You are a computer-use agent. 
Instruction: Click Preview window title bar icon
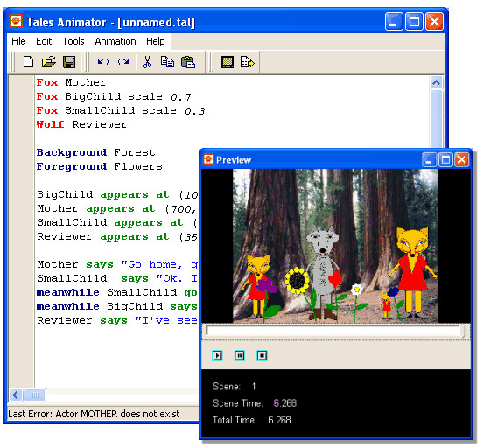208,159
